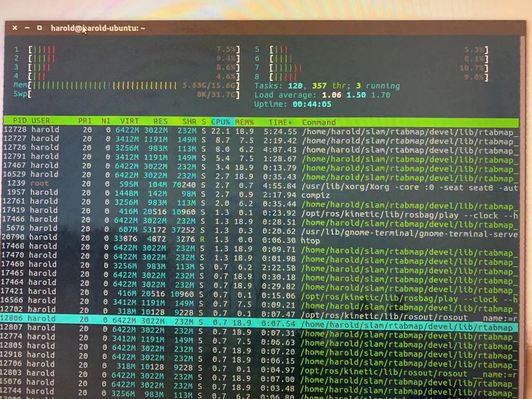Sort by the NI column header
Image resolution: width=532 pixels, height=399 pixels.
click(x=106, y=121)
